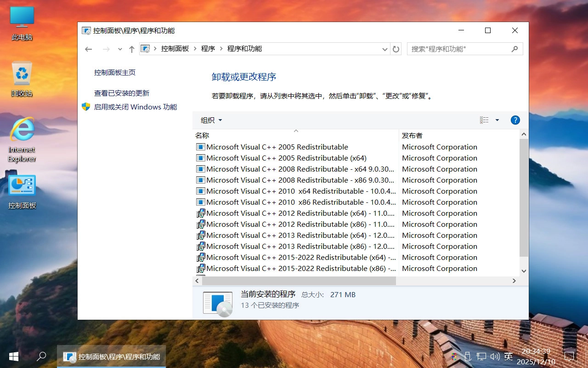The height and width of the screenshot is (368, 588).
Task: Open the 此电脑 desktop icon
Action: pos(21,18)
